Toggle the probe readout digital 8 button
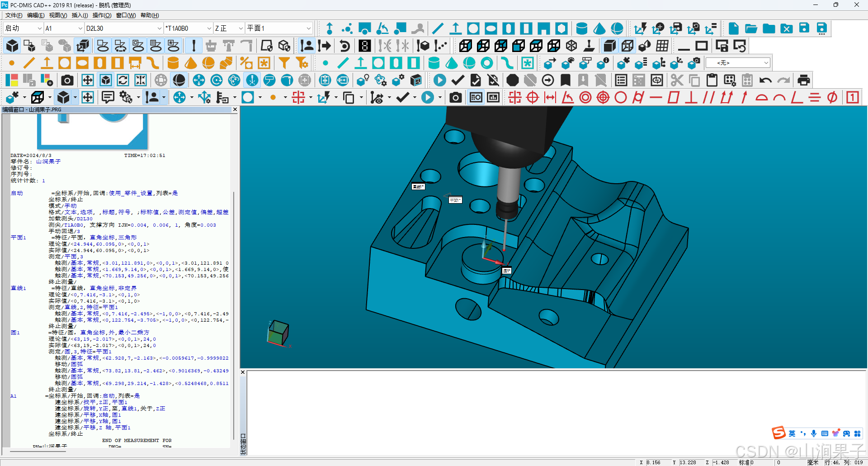Screen dimensions: 868x466 (x=365, y=46)
